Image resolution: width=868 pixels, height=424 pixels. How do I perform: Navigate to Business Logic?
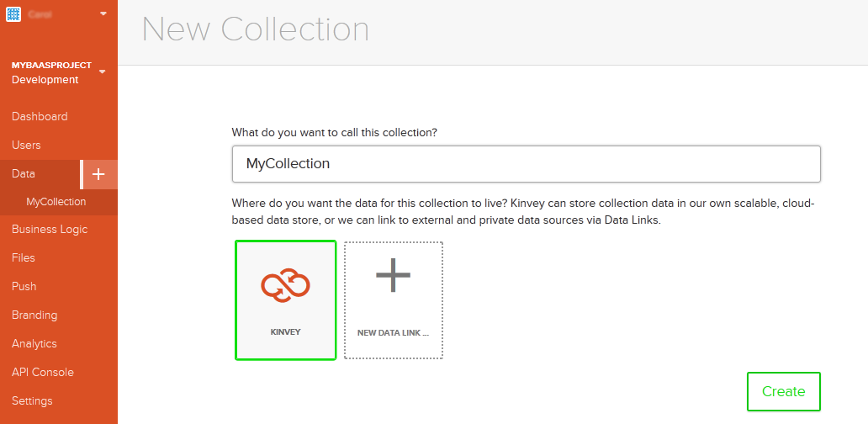[50, 229]
